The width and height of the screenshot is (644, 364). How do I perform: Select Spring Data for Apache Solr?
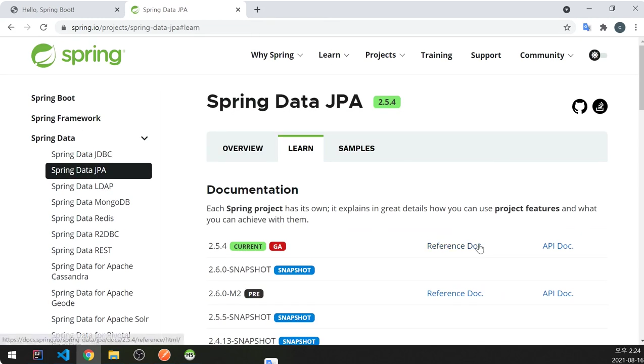100,319
